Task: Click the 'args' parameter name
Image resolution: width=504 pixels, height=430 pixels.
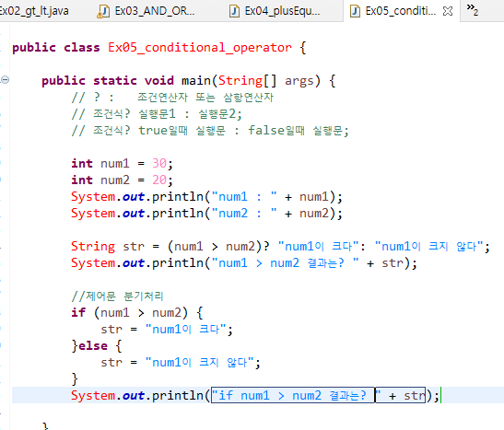Action: (299, 80)
